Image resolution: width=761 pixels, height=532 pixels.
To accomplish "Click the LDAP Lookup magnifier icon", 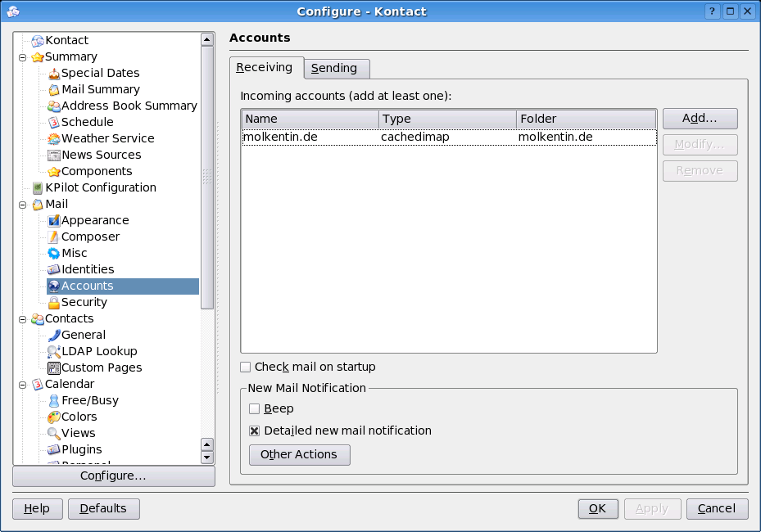I will click(x=54, y=351).
